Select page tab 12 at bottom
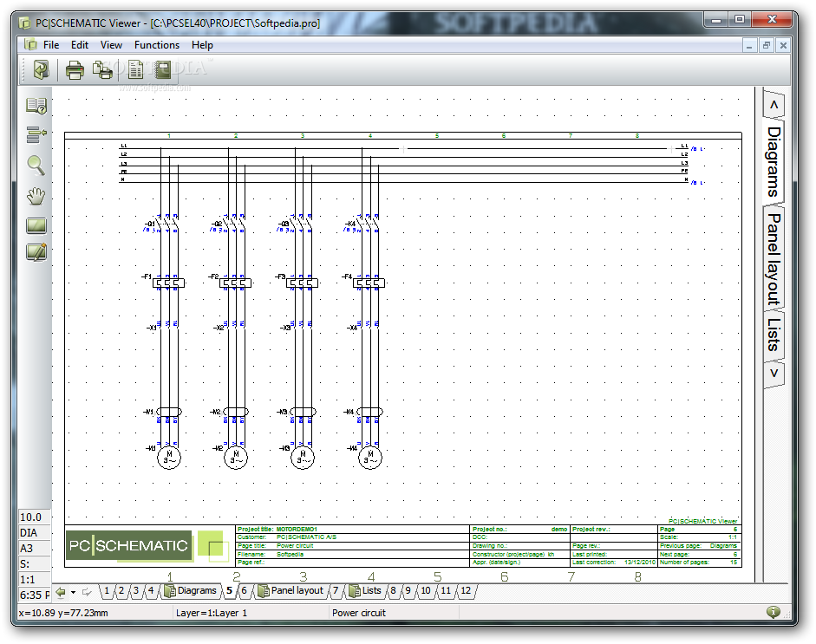 [466, 591]
